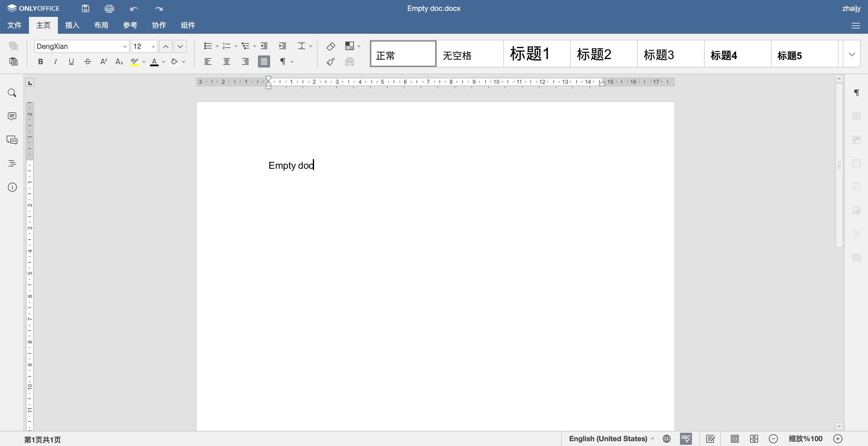This screenshot has height=446, width=868.
Task: Open the highlight color swatch
Action: point(134,62)
